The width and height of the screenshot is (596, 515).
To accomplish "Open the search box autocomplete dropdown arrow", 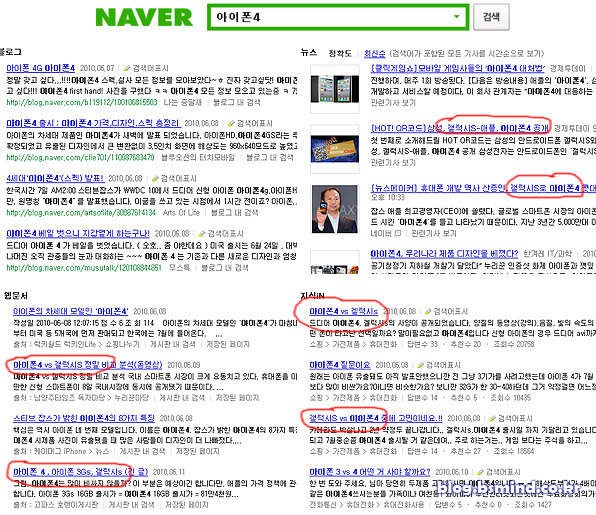I will [457, 16].
